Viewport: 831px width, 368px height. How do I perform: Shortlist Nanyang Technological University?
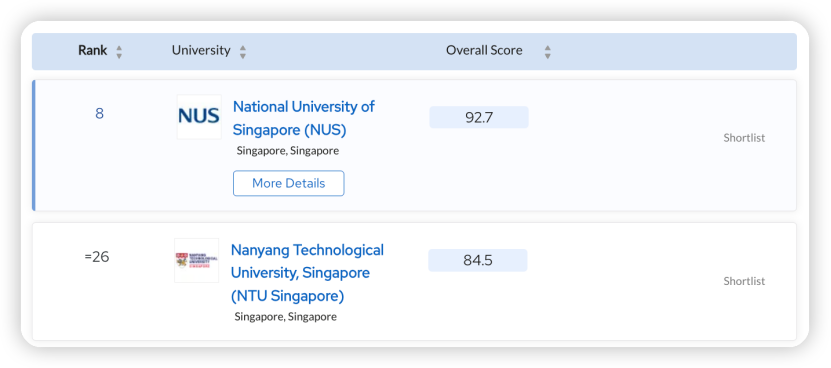pyautogui.click(x=744, y=281)
